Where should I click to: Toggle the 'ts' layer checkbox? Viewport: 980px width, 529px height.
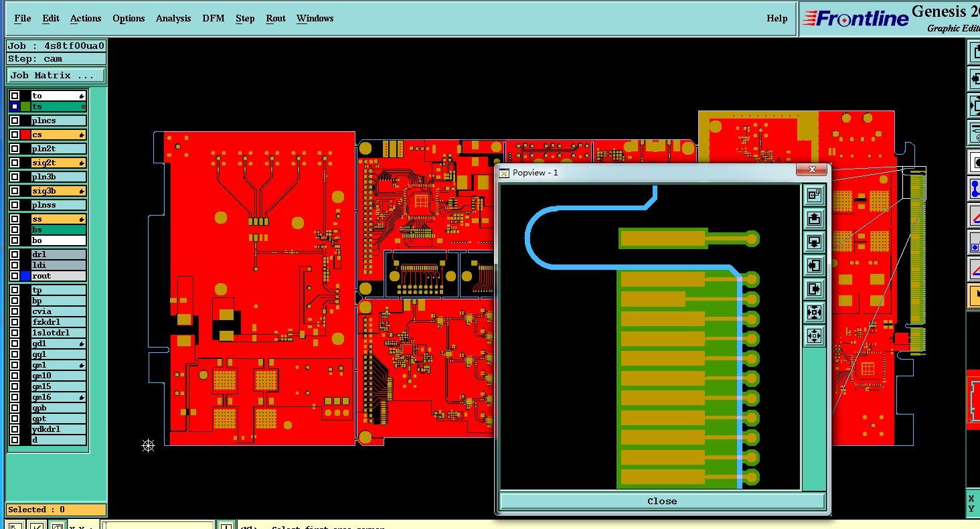coord(15,106)
